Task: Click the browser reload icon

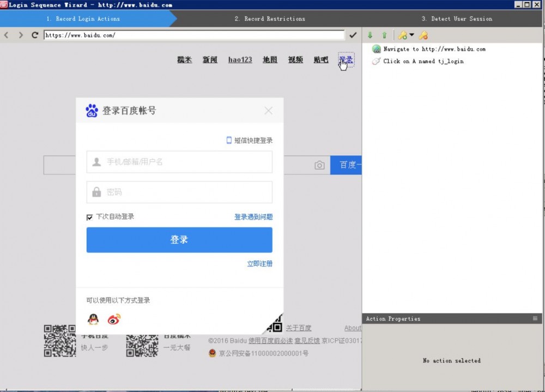Action: [x=35, y=34]
